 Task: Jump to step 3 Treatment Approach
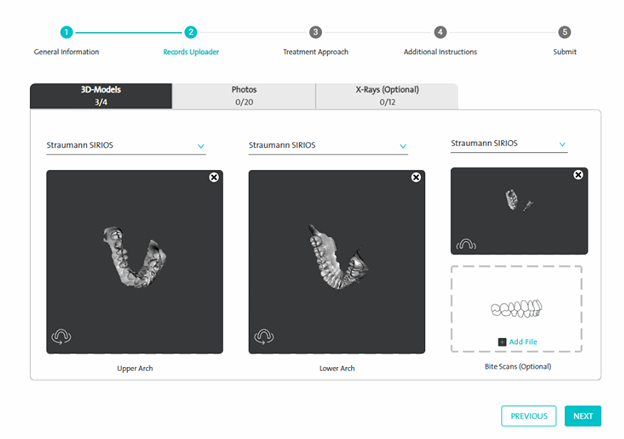[x=315, y=32]
